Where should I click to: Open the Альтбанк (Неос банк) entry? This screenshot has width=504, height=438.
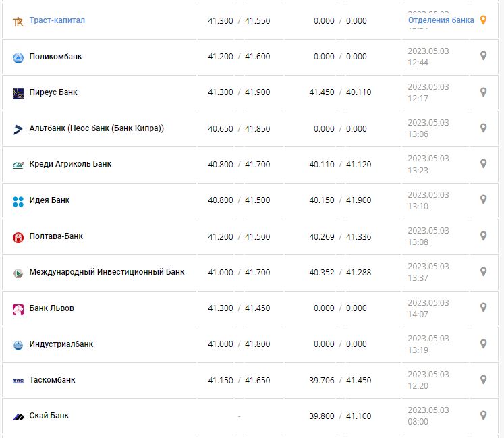pos(96,128)
